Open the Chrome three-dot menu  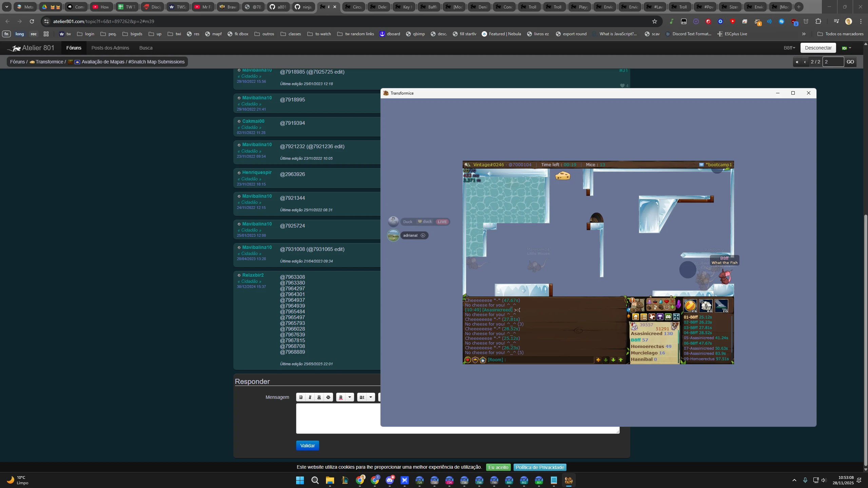click(x=861, y=21)
